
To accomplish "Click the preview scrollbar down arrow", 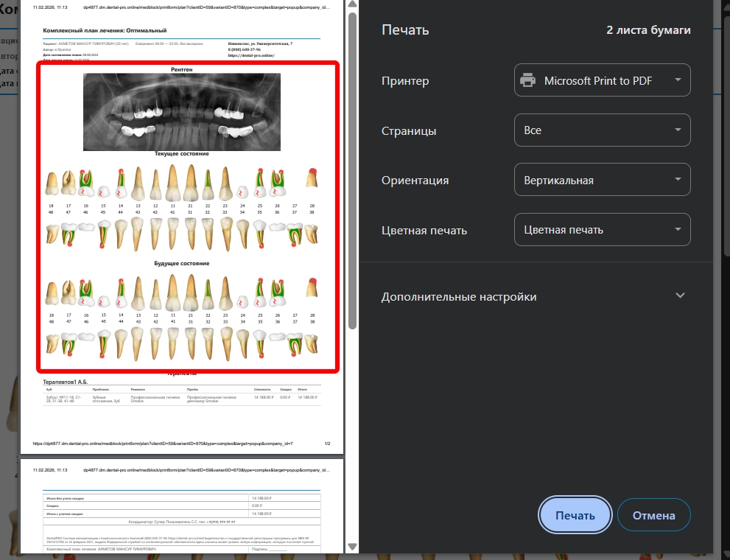I will tap(352, 547).
